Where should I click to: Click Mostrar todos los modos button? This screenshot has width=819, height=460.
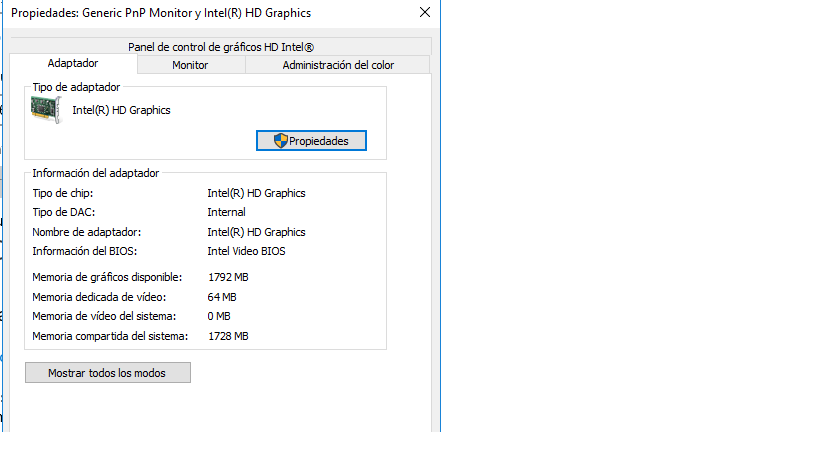(108, 373)
